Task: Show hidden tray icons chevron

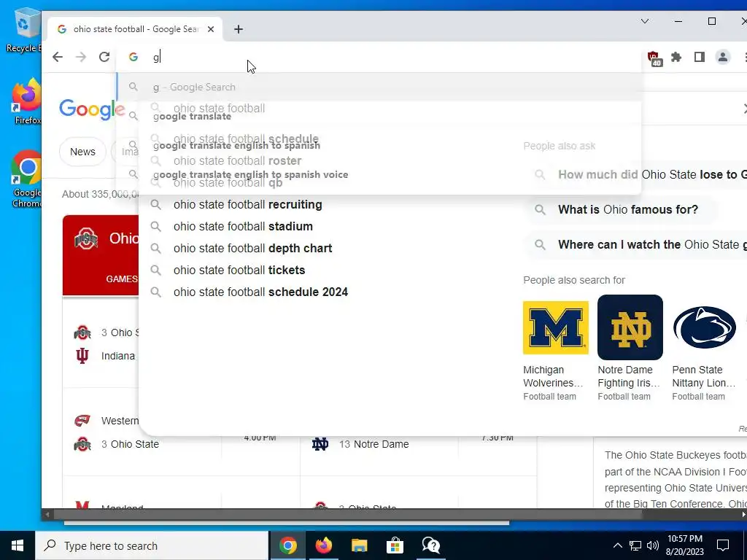Action: [x=617, y=545]
